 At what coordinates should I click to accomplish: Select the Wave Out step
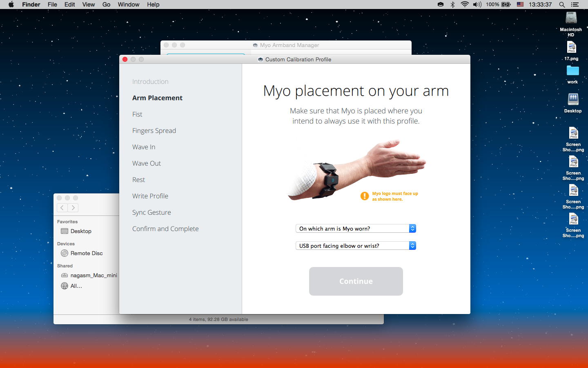tap(147, 163)
